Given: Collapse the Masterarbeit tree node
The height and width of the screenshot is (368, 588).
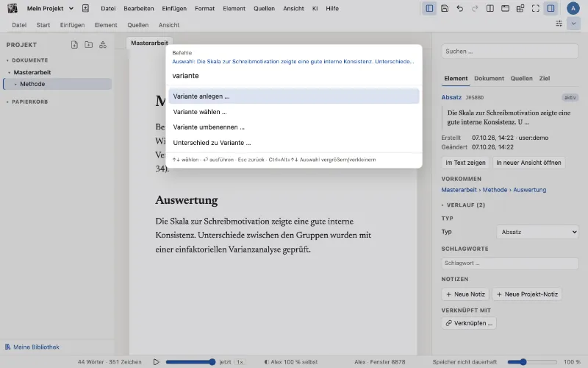Looking at the screenshot, I should click(9, 72).
